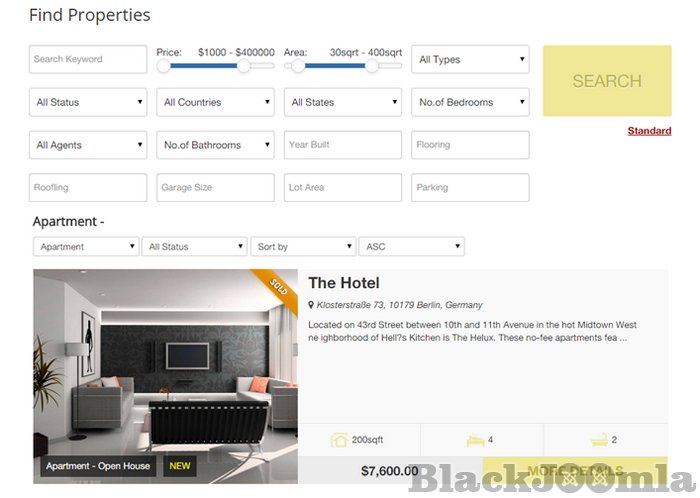Viewport: 700px width, 498px height.
Task: Select the All Agents dropdown
Action: [88, 145]
